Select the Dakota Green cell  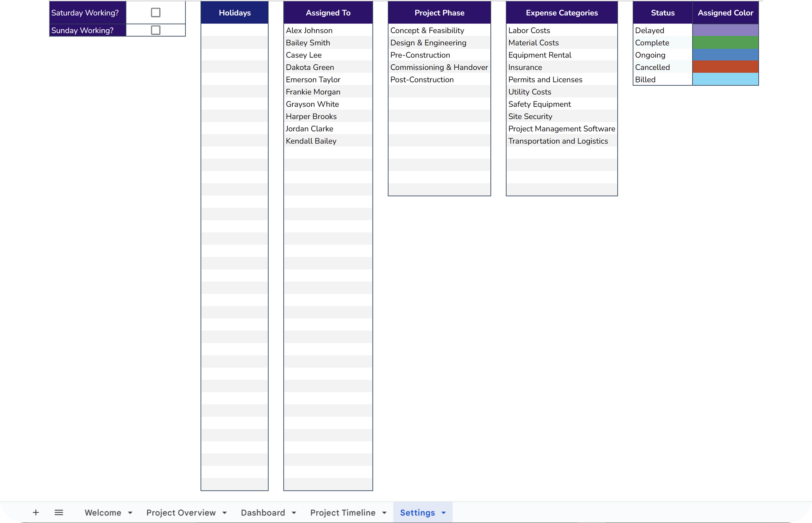pyautogui.click(x=328, y=67)
